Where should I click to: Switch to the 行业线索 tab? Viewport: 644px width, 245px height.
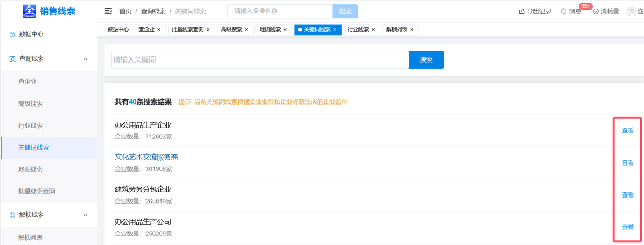358,30
